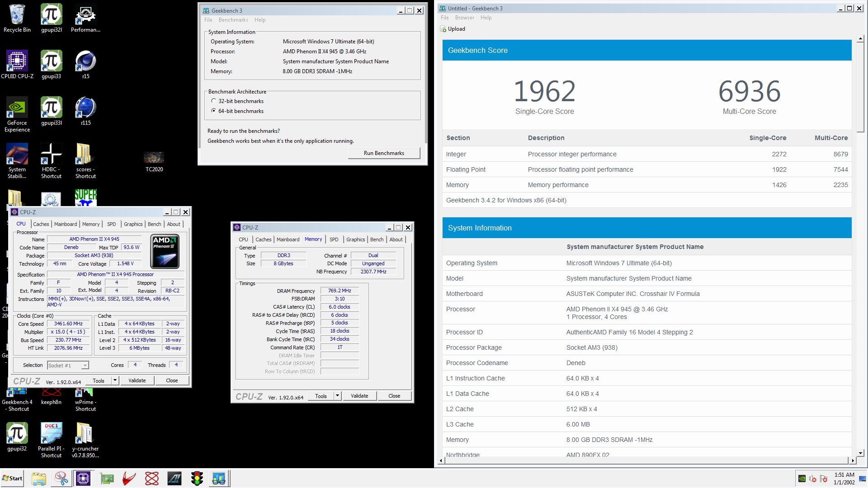This screenshot has height=488, width=868.
Task: Click the Integer row in Geekbench scores
Action: [x=647, y=154]
